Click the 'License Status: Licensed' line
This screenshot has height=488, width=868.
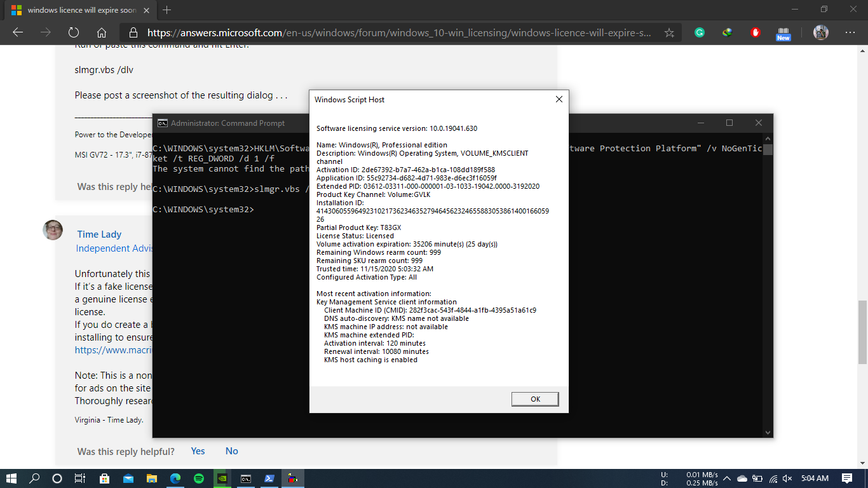tap(355, 236)
